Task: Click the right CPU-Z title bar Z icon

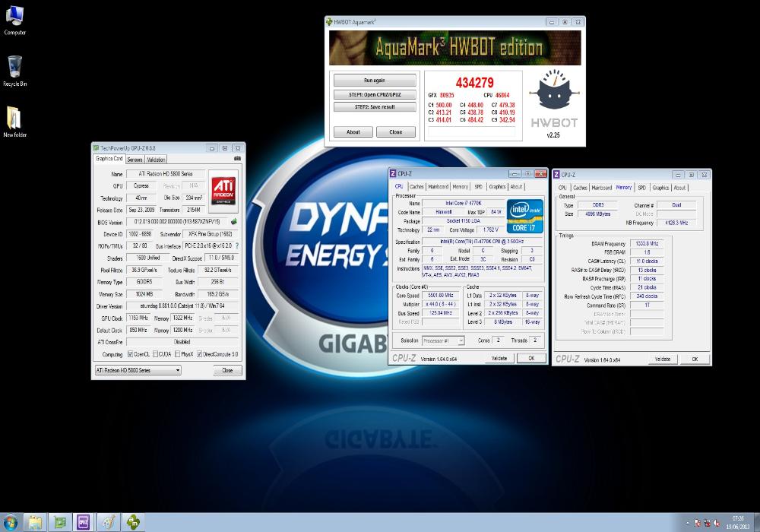Action: [556, 175]
